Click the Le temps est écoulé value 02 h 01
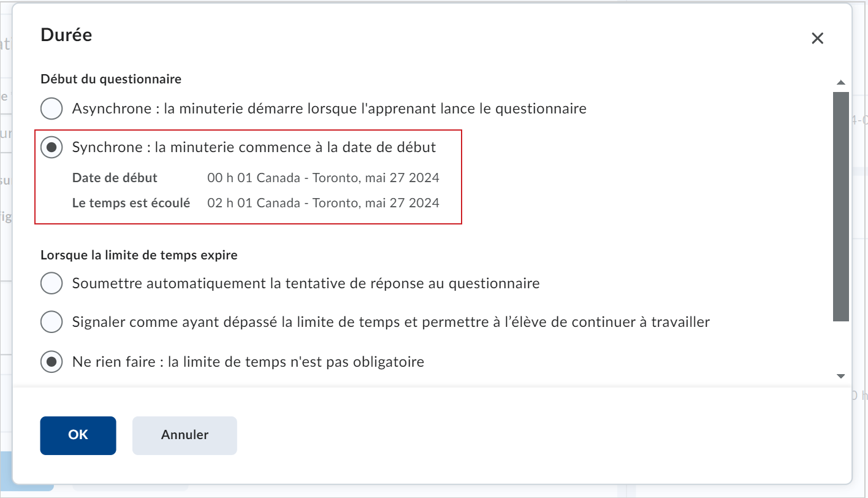868x498 pixels. pyautogui.click(x=323, y=203)
